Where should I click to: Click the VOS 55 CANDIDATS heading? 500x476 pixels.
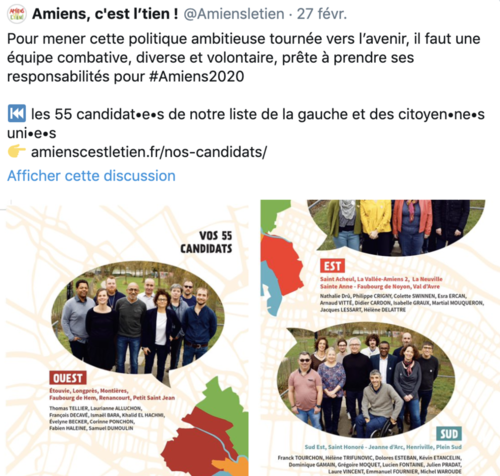tap(206, 242)
